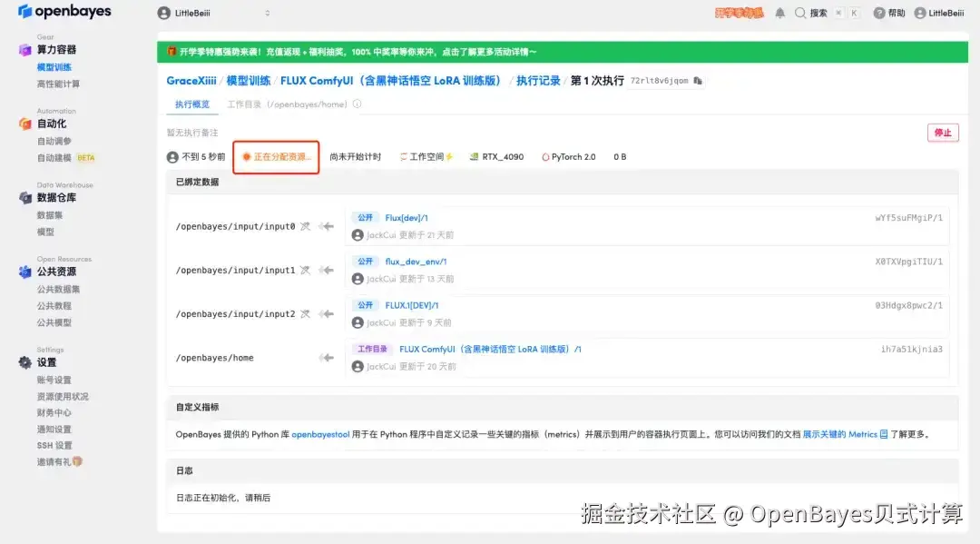980x544 pixels.
Task: Open flux_dev_env/1 dataset link
Action: point(416,262)
